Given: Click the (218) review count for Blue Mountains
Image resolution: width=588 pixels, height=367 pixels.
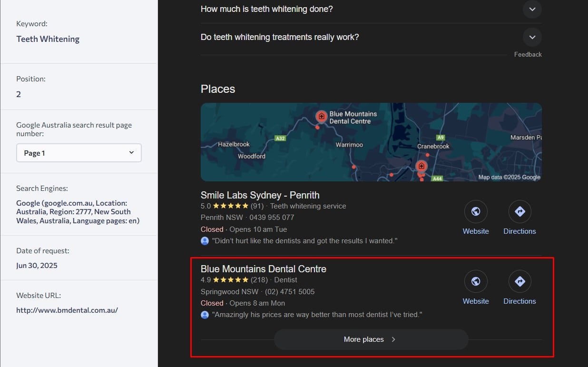Looking at the screenshot, I should 259,280.
